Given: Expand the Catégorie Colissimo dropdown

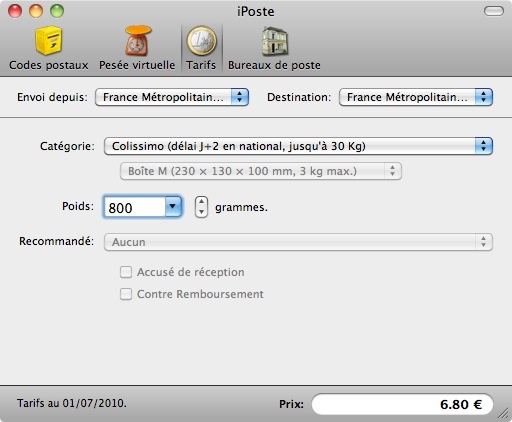Looking at the screenshot, I should [298, 146].
